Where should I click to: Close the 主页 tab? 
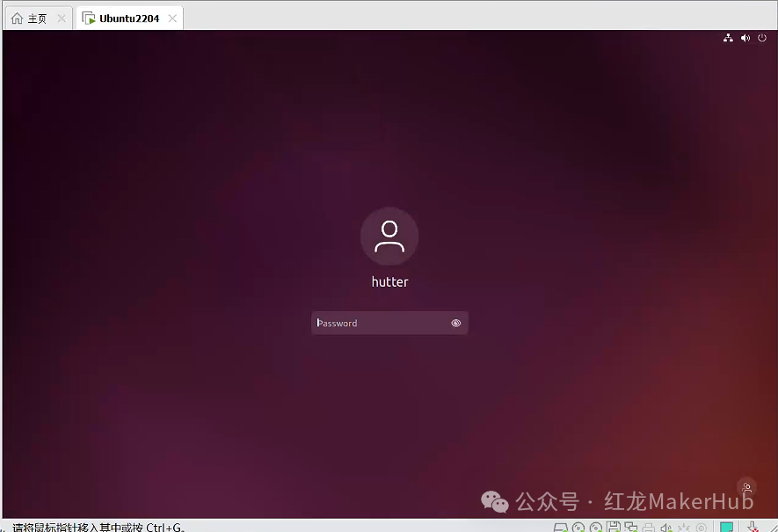[x=62, y=18]
